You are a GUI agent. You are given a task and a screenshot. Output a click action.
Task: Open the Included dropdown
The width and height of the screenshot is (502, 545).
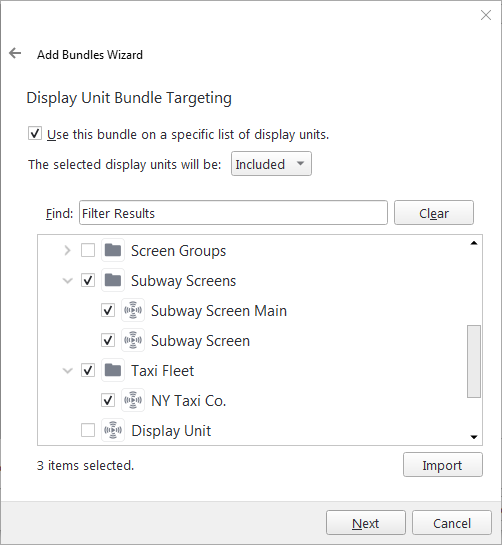pyautogui.click(x=272, y=164)
